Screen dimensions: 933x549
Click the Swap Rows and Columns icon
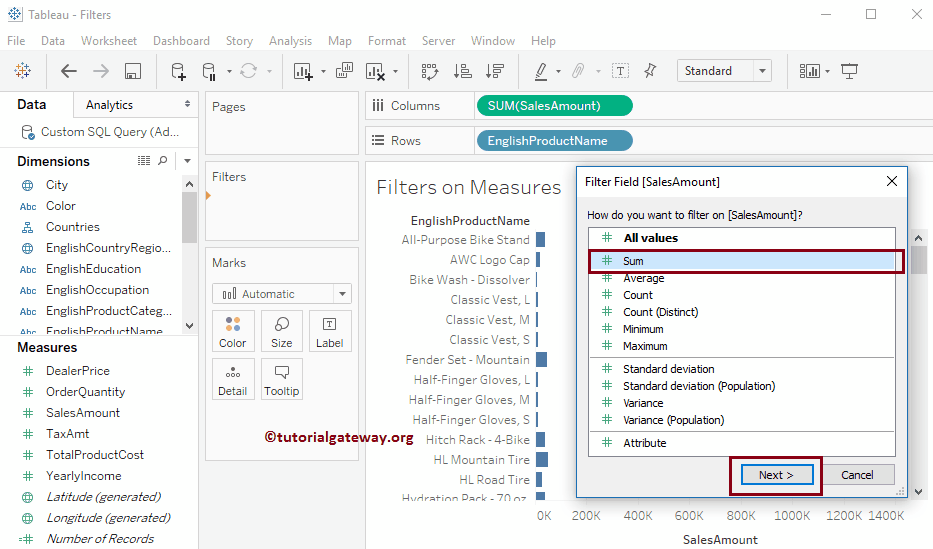[430, 71]
